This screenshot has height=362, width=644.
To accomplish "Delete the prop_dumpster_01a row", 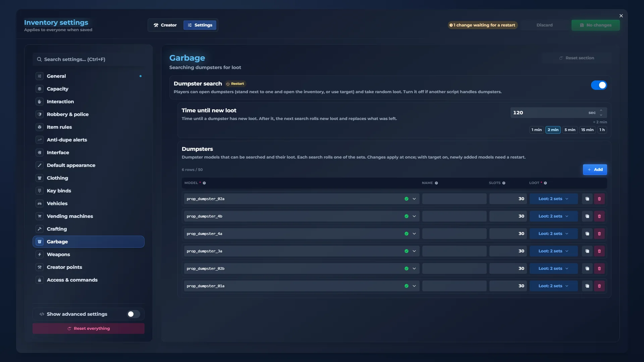I will [599, 286].
